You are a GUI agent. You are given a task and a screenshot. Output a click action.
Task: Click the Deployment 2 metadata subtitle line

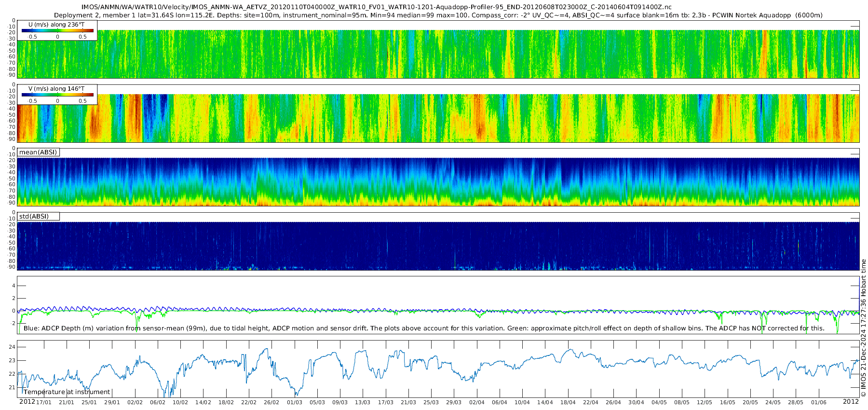[438, 15]
